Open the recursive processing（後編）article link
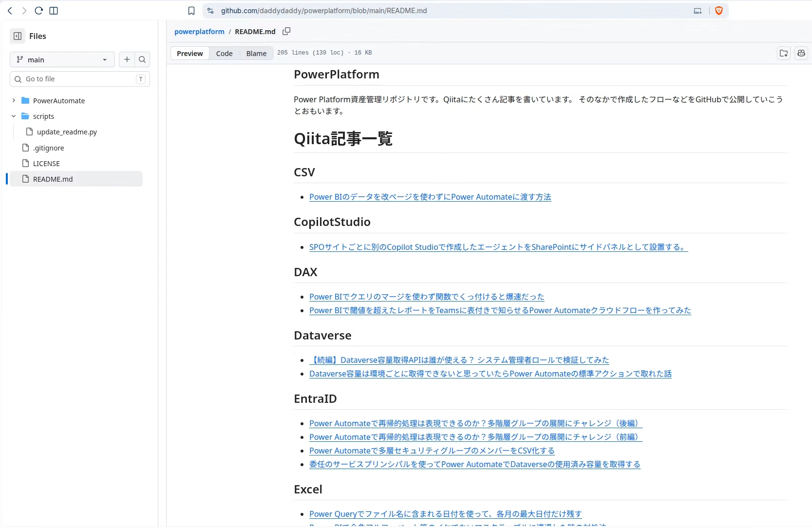 pyautogui.click(x=476, y=423)
